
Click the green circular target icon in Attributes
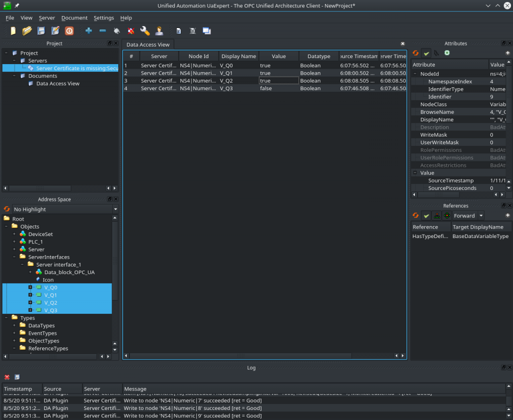coord(447,53)
